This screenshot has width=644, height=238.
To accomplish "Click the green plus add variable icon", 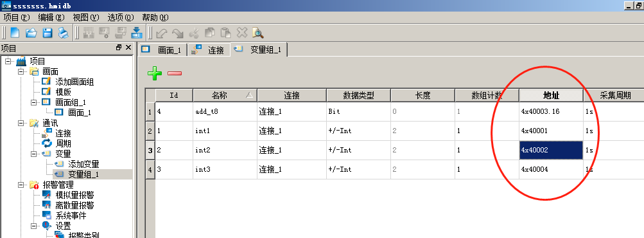I will click(155, 73).
